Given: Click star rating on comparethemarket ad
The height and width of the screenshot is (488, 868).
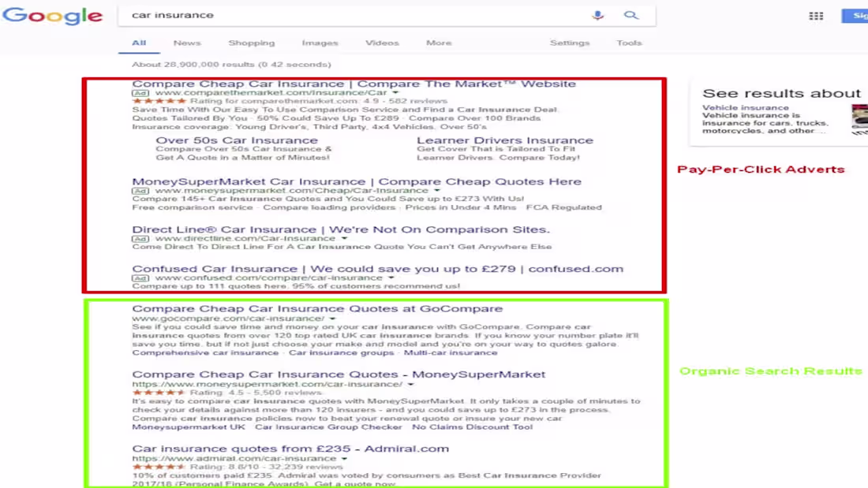Looking at the screenshot, I should pyautogui.click(x=159, y=101).
